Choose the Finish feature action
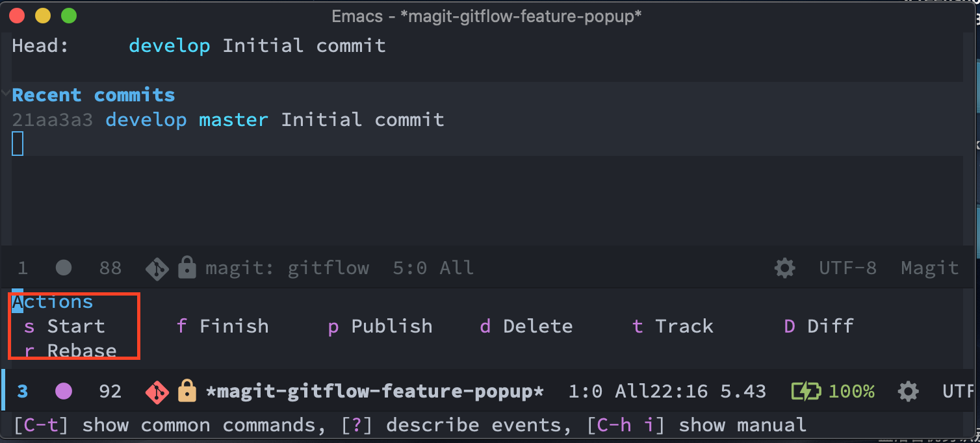This screenshot has width=980, height=443. click(x=223, y=325)
